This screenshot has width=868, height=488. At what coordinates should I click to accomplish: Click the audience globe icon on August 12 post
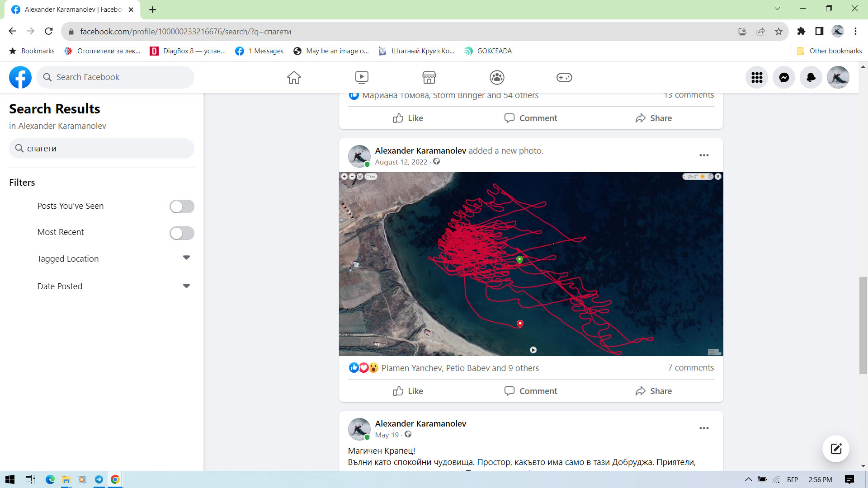point(436,162)
